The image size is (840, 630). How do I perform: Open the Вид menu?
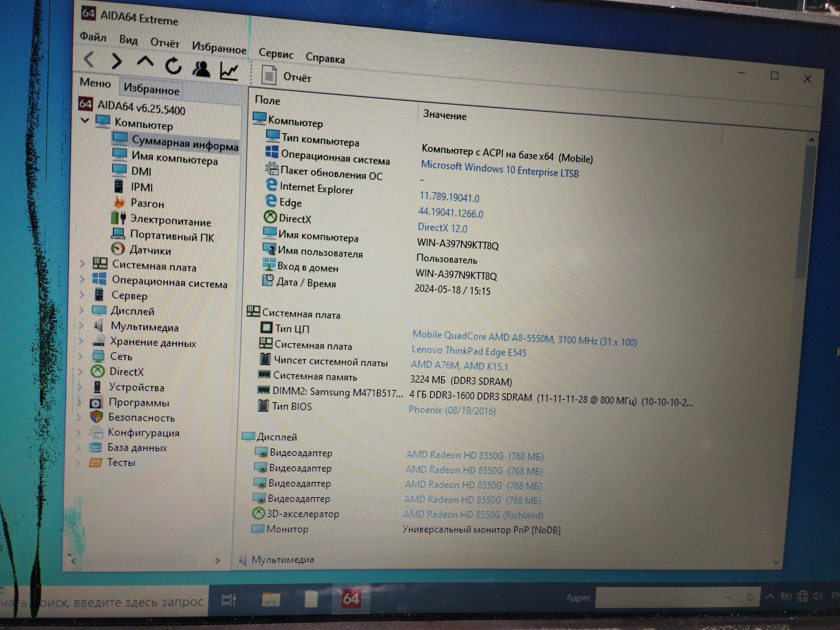click(129, 40)
